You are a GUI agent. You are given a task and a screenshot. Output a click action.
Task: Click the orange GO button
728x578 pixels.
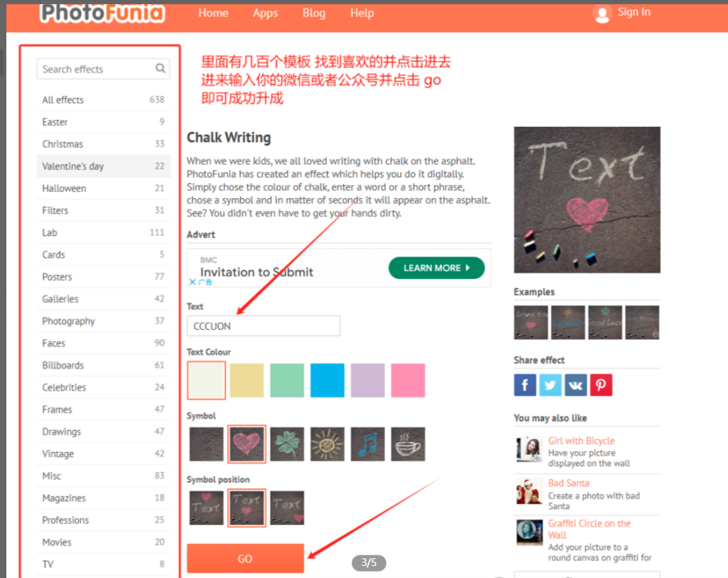(245, 558)
